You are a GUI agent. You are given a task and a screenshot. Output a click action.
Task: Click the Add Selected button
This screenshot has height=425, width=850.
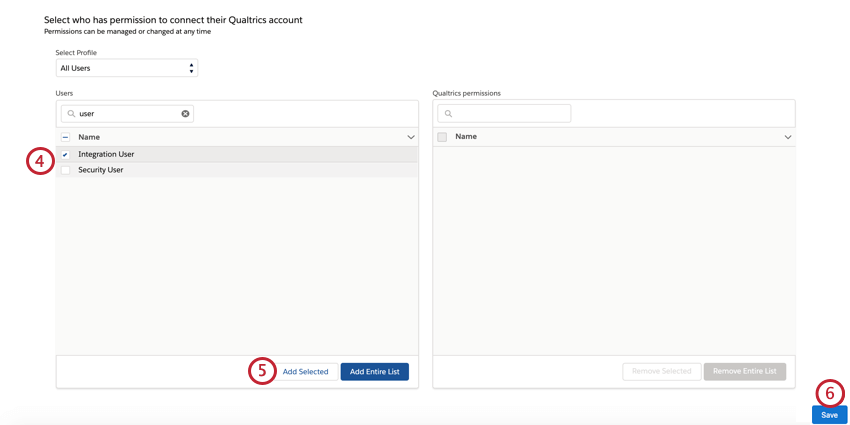tap(305, 372)
